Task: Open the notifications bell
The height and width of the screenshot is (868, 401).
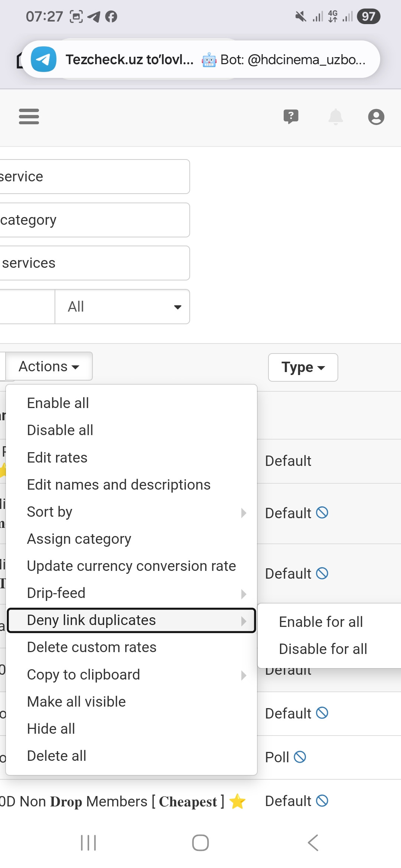Action: coord(336,117)
